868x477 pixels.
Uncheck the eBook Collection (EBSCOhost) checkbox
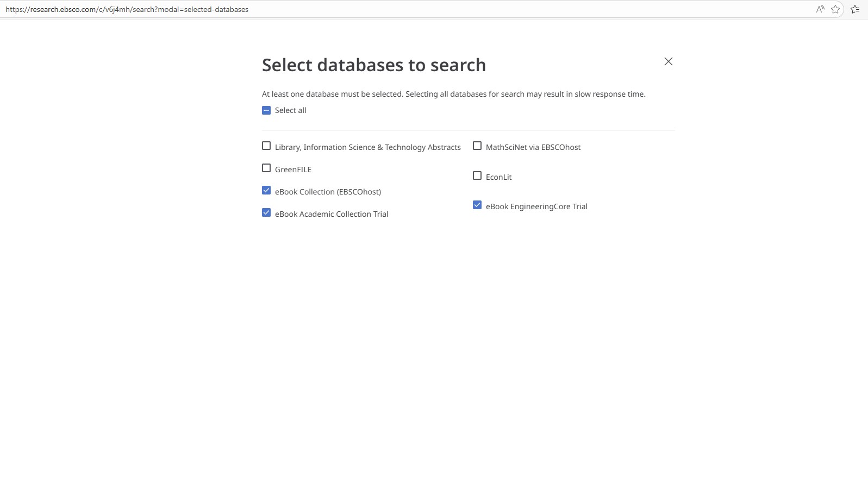tap(266, 191)
